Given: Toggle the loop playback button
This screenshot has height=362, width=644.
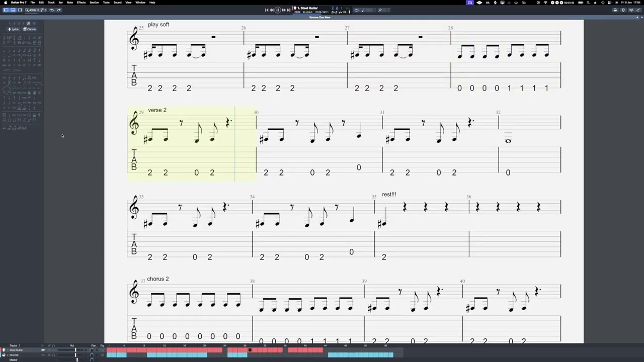Looking at the screenshot, I should click(356, 10).
